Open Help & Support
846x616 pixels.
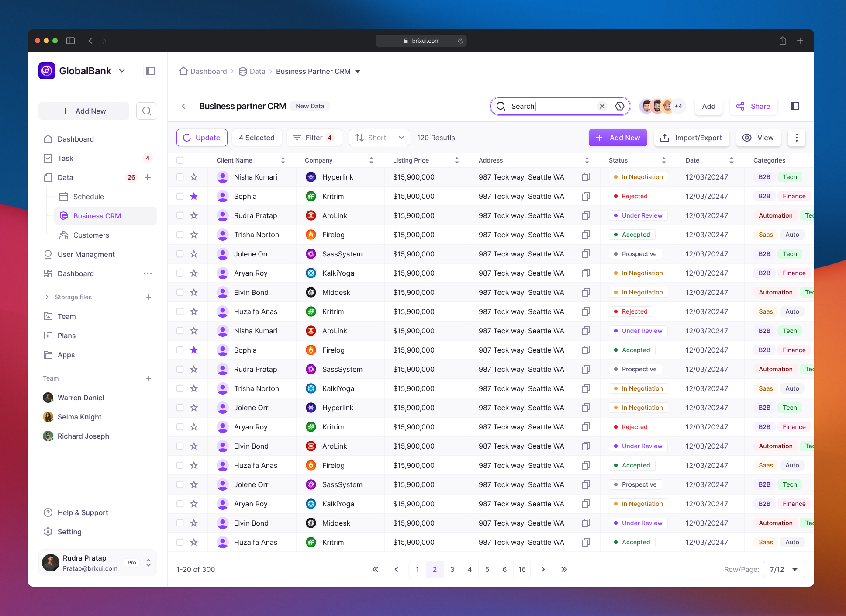click(x=83, y=512)
